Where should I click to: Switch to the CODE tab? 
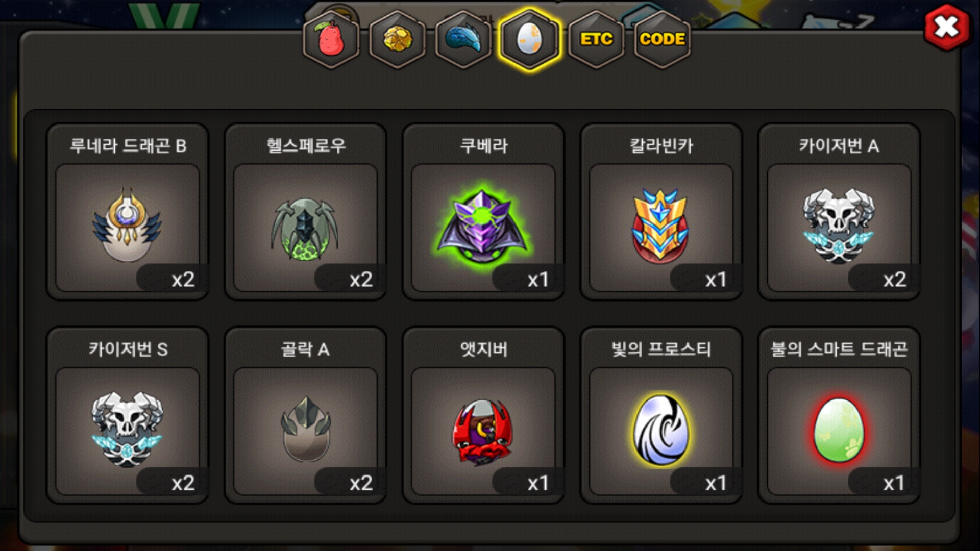pyautogui.click(x=663, y=39)
